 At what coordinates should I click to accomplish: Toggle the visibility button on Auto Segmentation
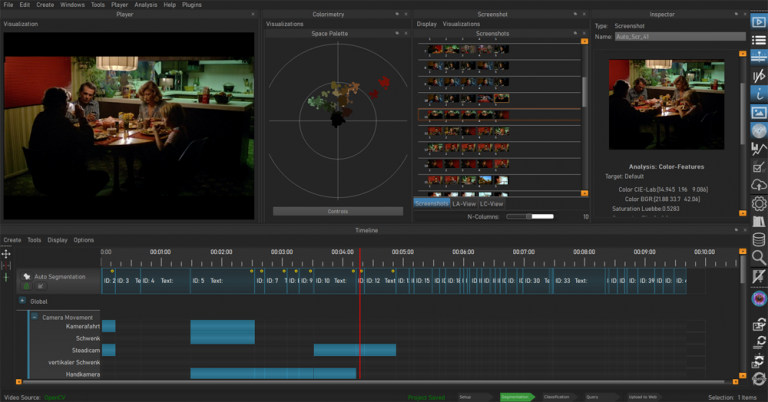[41, 286]
